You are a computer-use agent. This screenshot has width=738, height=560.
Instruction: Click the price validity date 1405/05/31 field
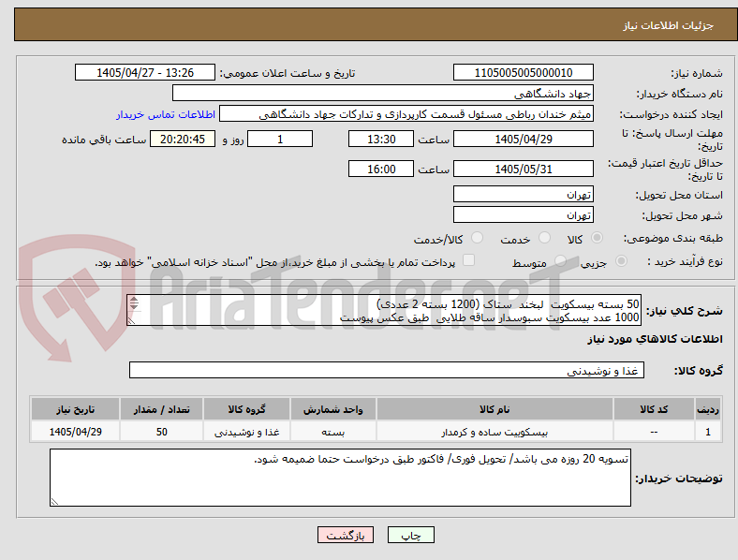pos(523,169)
